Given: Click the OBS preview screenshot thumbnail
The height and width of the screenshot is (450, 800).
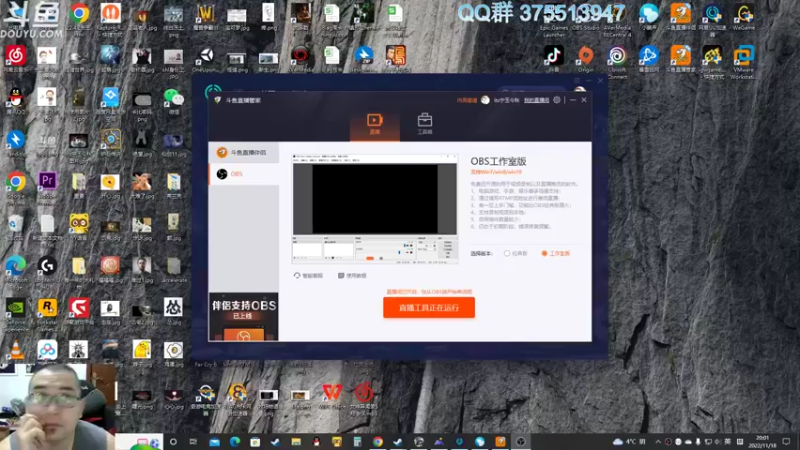Looking at the screenshot, I should [374, 209].
